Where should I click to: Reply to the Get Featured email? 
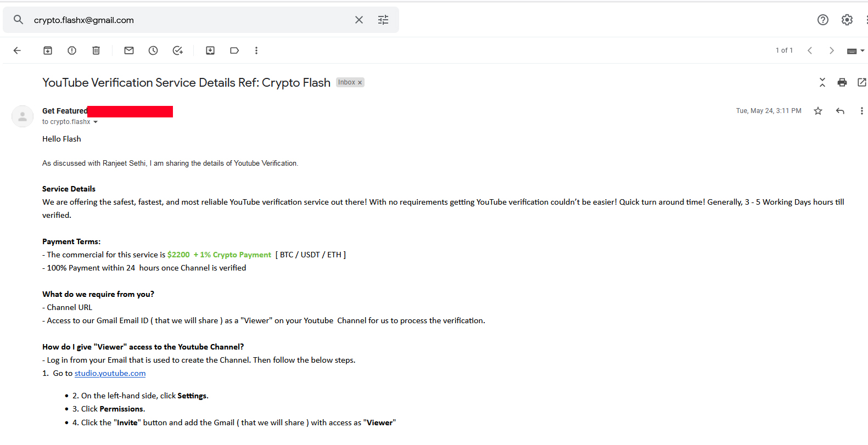click(840, 111)
